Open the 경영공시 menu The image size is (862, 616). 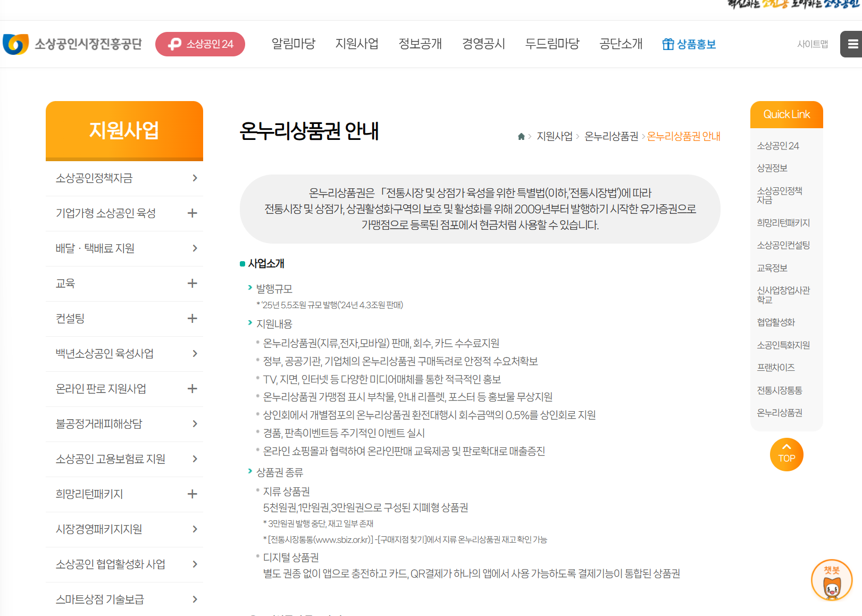coord(483,44)
